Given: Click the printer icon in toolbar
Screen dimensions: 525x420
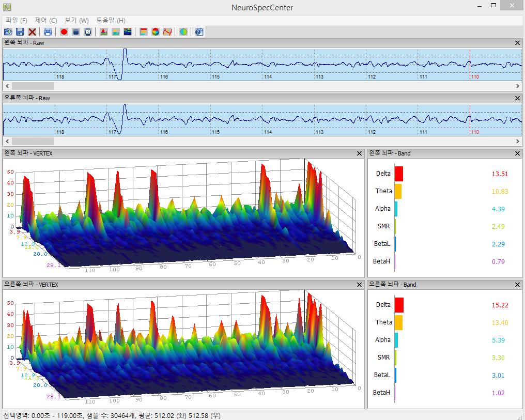Looking at the screenshot, I should pyautogui.click(x=48, y=32).
